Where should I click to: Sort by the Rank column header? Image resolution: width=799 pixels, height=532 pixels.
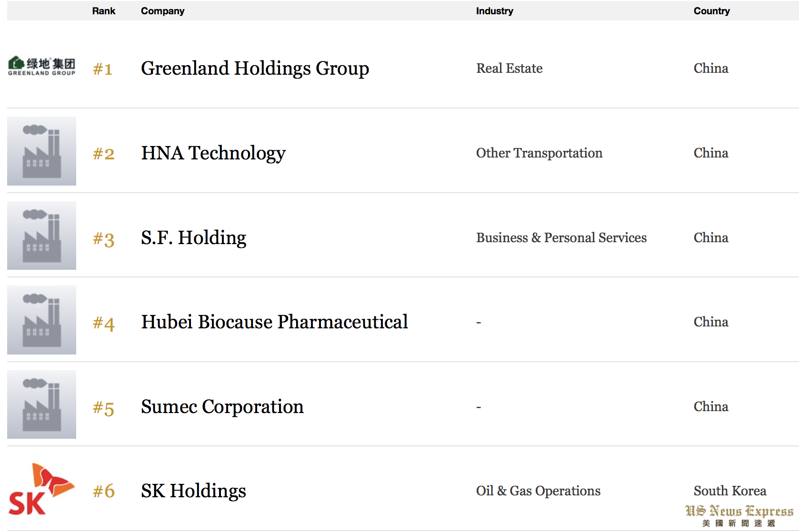pos(104,11)
